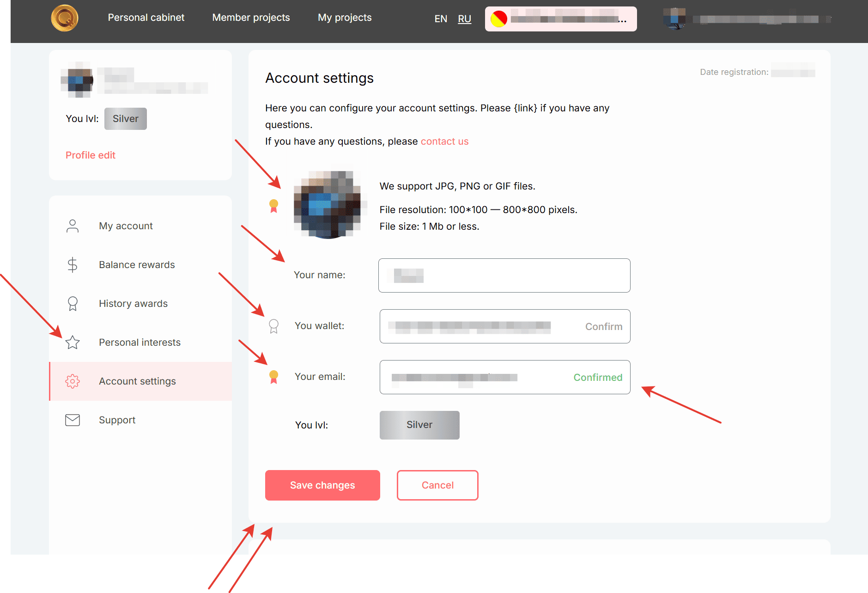Click the Balance rewards dollar icon

point(73,264)
